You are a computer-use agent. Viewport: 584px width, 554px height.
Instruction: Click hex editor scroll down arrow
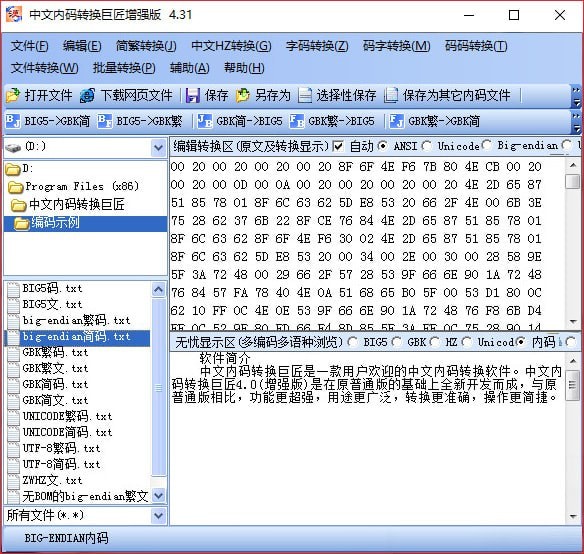pos(573,322)
